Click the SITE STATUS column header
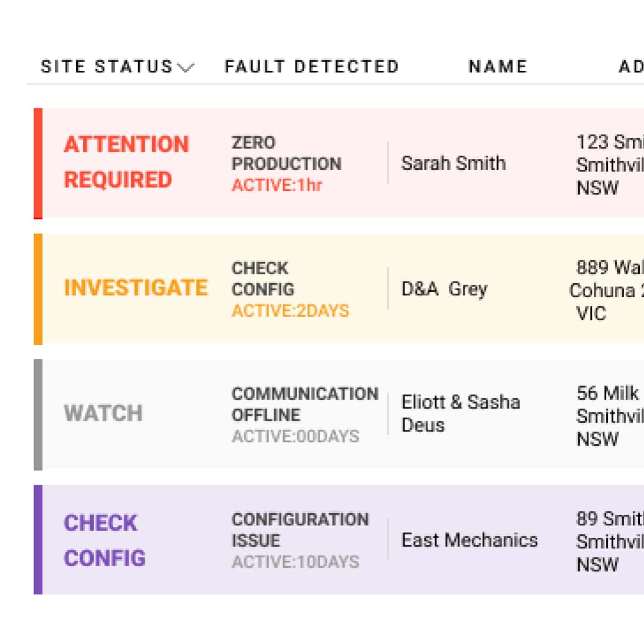Image resolution: width=644 pixels, height=644 pixels. 107,67
